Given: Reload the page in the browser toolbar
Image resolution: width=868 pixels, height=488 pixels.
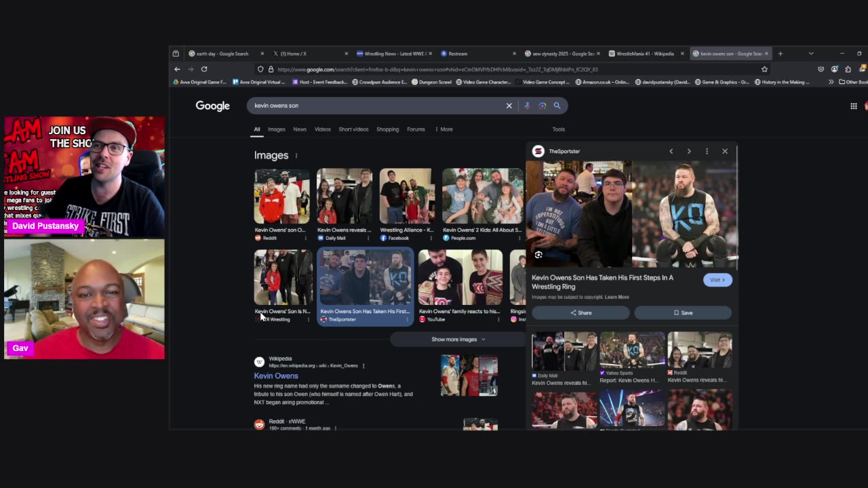Looking at the screenshot, I should click(x=204, y=69).
